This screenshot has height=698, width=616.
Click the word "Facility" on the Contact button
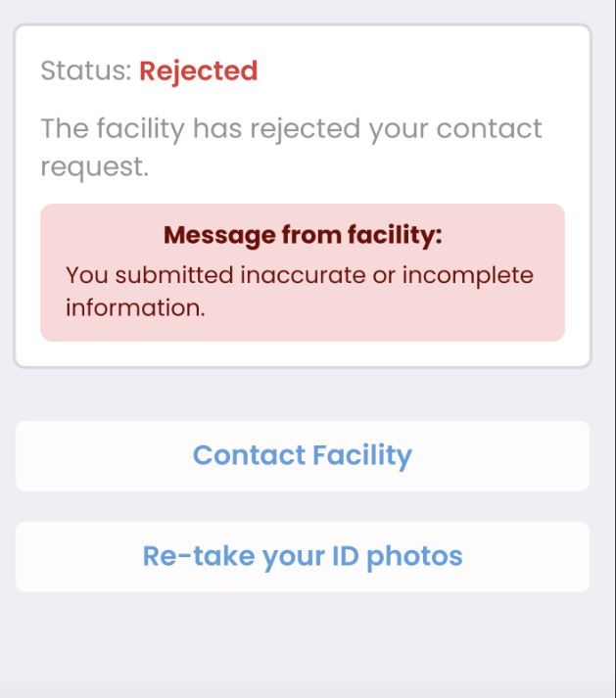click(x=362, y=456)
